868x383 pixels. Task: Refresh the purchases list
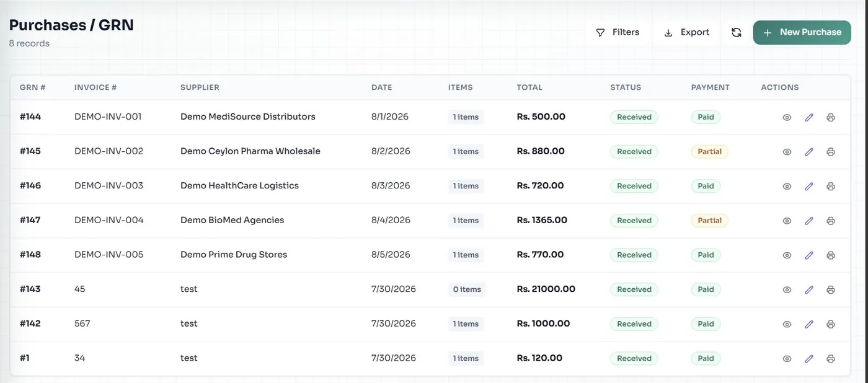point(737,32)
